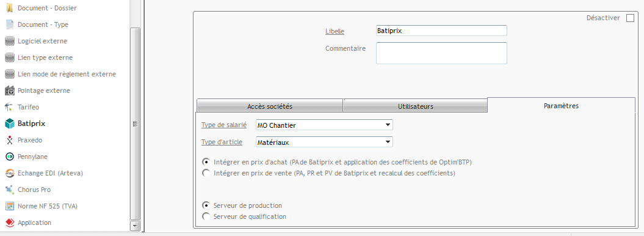Click the Batiprix cube icon
This screenshot has width=644, height=236.
click(x=10, y=124)
